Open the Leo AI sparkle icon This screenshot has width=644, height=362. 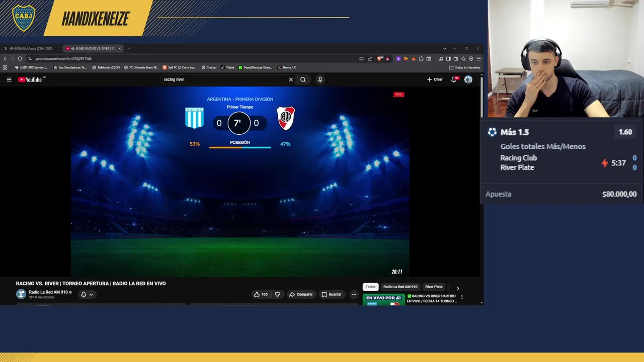tap(463, 59)
